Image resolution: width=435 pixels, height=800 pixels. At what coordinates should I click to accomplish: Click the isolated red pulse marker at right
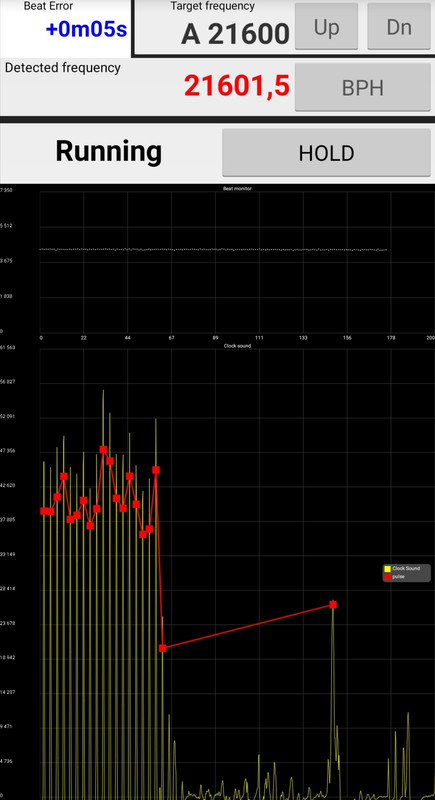[x=333, y=605]
